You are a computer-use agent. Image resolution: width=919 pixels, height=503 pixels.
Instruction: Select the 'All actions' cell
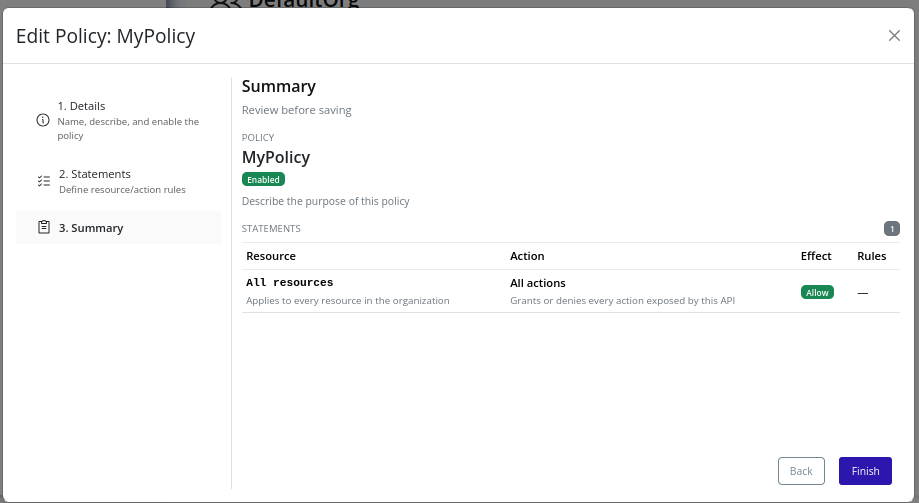point(537,283)
